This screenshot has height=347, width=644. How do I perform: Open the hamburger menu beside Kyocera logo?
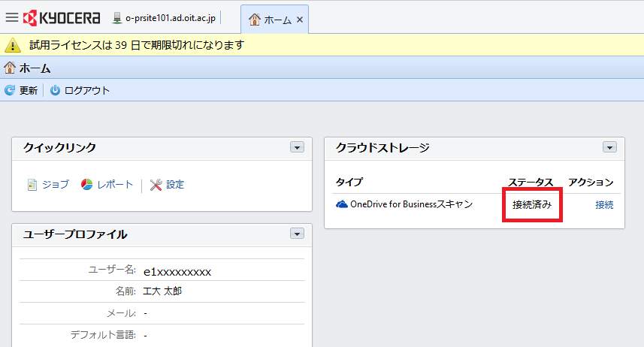pos(12,18)
